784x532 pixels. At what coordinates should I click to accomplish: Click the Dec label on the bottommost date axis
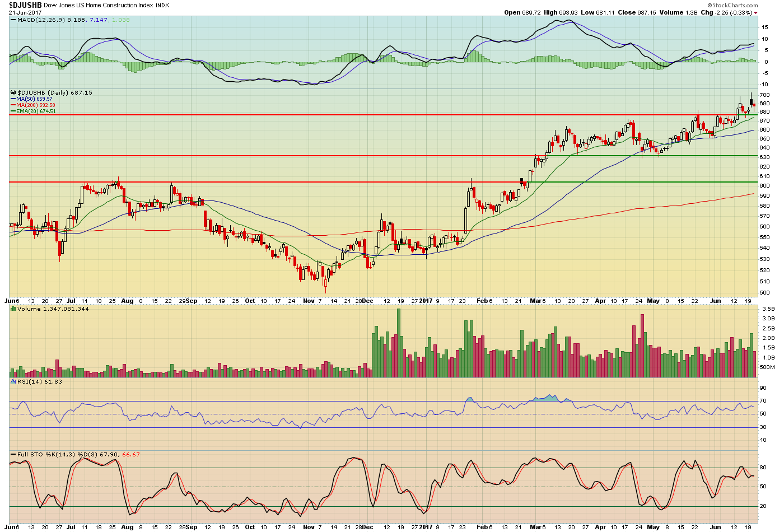[367, 527]
